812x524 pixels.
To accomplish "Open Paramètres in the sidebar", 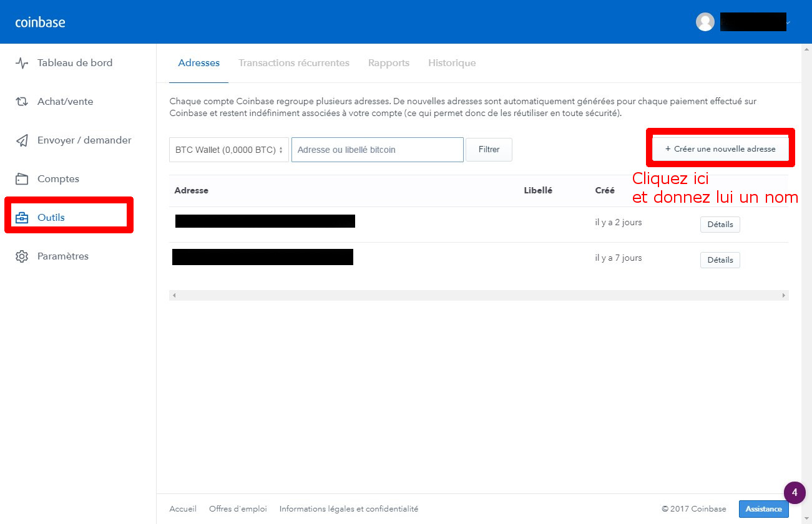I will tap(63, 256).
